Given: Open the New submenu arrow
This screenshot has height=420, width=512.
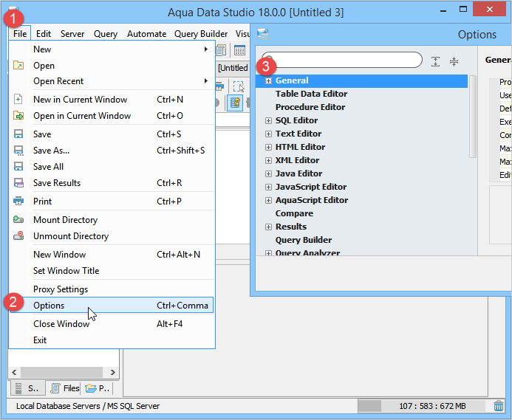Looking at the screenshot, I should click(205, 49).
